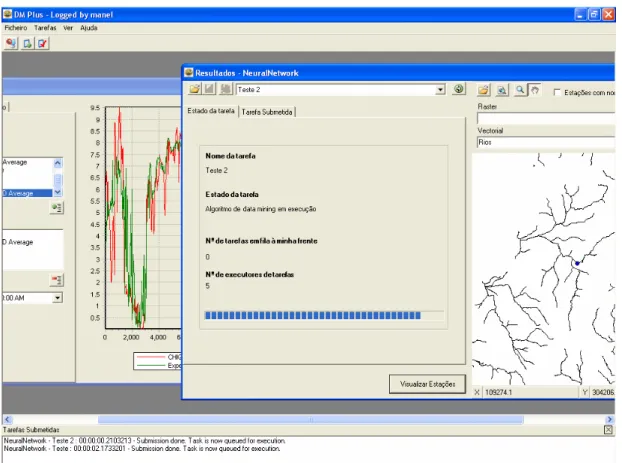Click the map zoom-extent icon

coord(502,90)
